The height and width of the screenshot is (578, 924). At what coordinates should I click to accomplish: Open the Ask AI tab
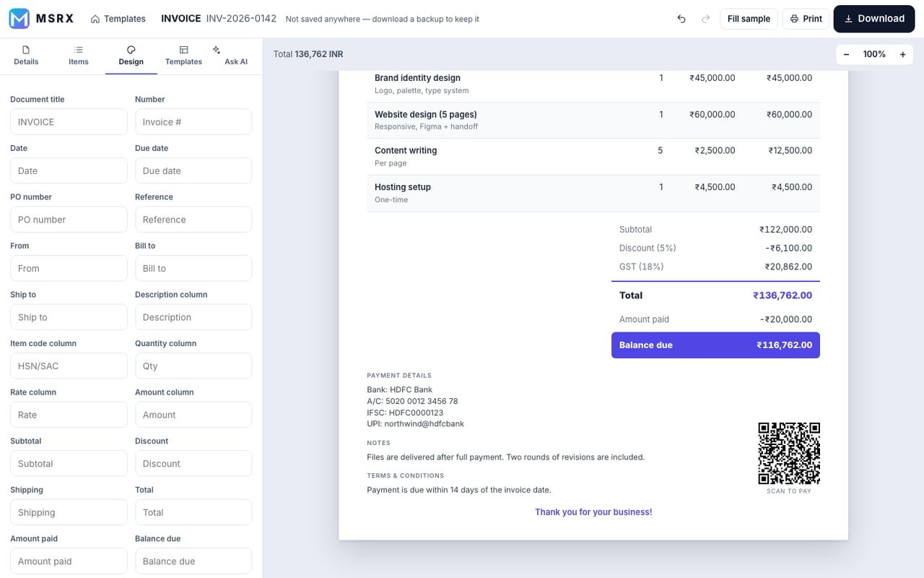(236, 56)
